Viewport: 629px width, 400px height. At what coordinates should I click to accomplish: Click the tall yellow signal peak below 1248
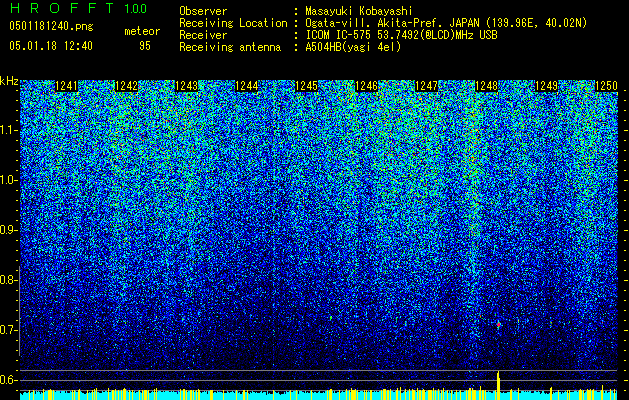498,385
